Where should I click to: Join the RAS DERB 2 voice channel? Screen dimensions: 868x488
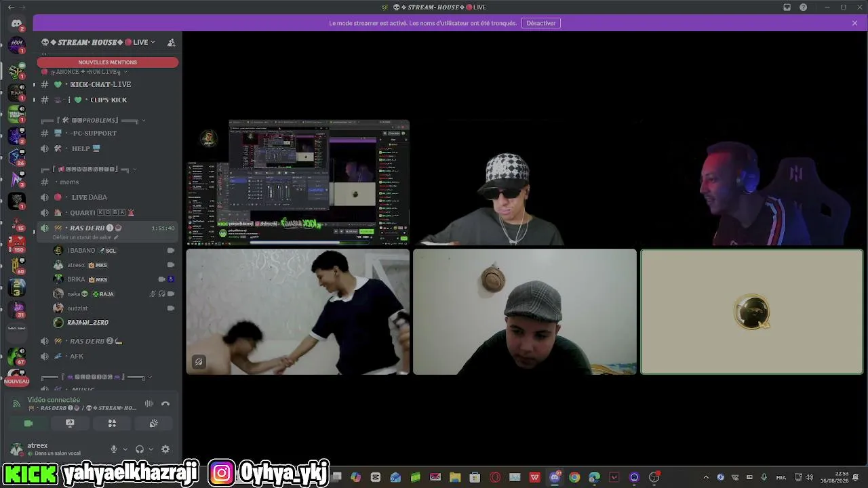(x=106, y=341)
